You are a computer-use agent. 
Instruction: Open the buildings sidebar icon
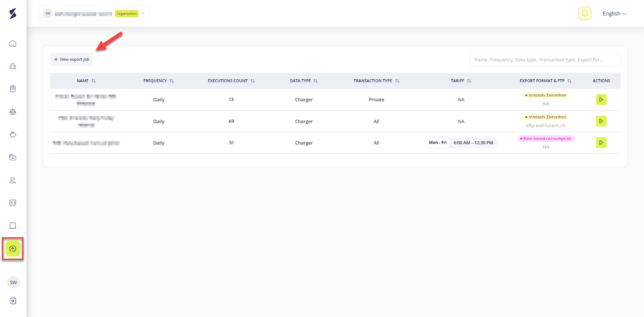coord(13,66)
